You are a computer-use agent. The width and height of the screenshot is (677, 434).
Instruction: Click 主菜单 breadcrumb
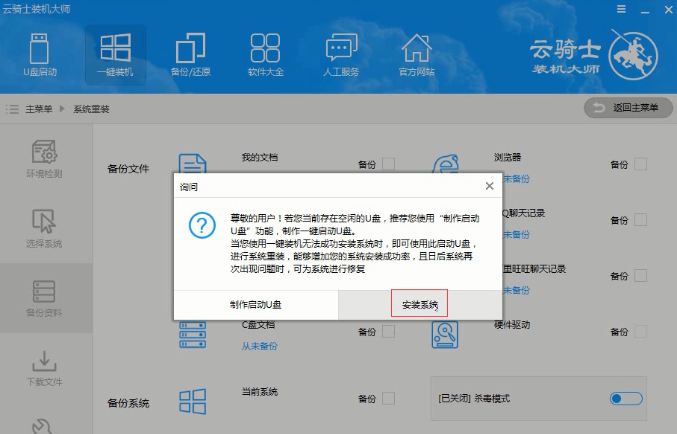point(38,109)
